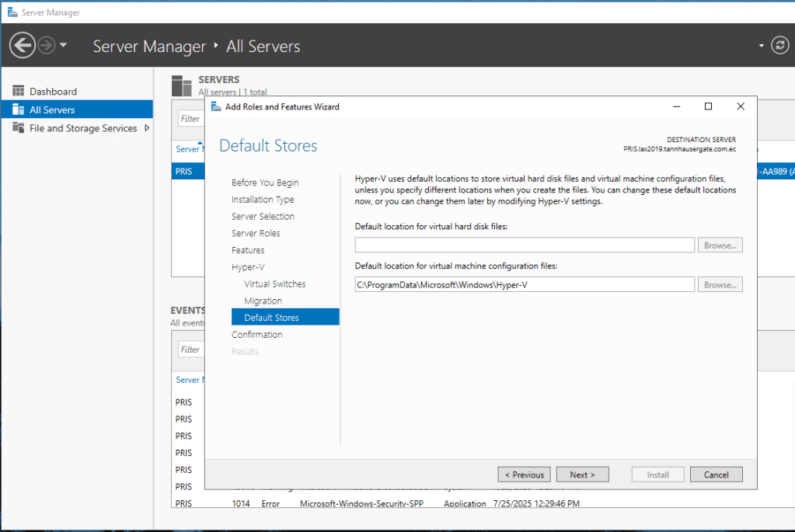This screenshot has height=532, width=795.
Task: Expand File and Storage Services arrow
Action: (x=147, y=128)
